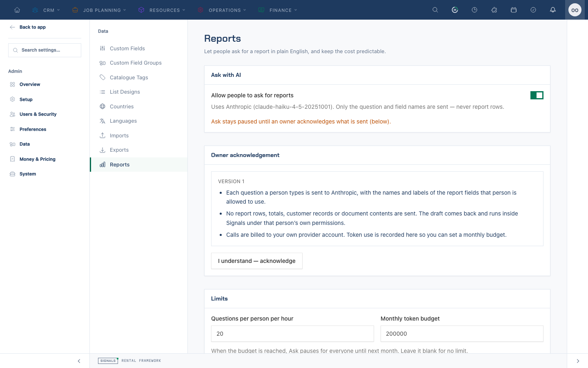Open Exports page
The image size is (588, 368).
[138, 150]
